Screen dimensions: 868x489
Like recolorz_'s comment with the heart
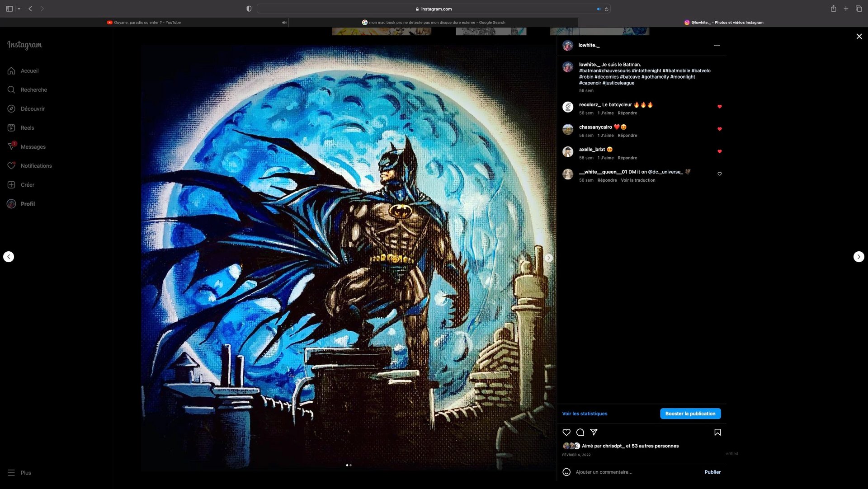click(719, 107)
